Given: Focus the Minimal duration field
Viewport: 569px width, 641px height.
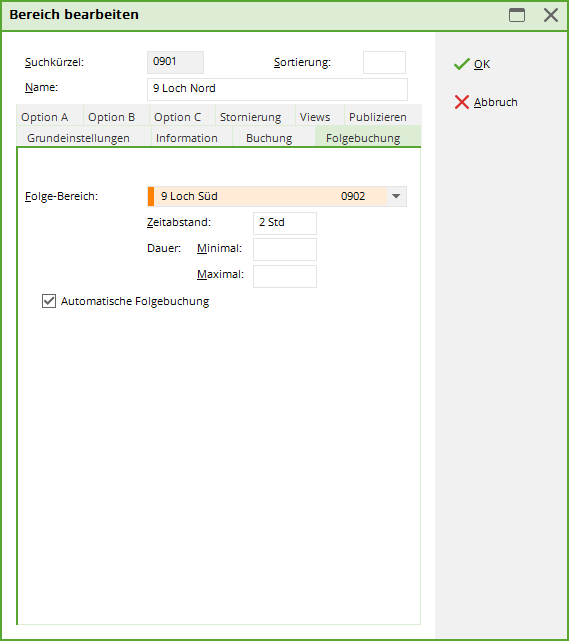Looking at the screenshot, I should [285, 249].
